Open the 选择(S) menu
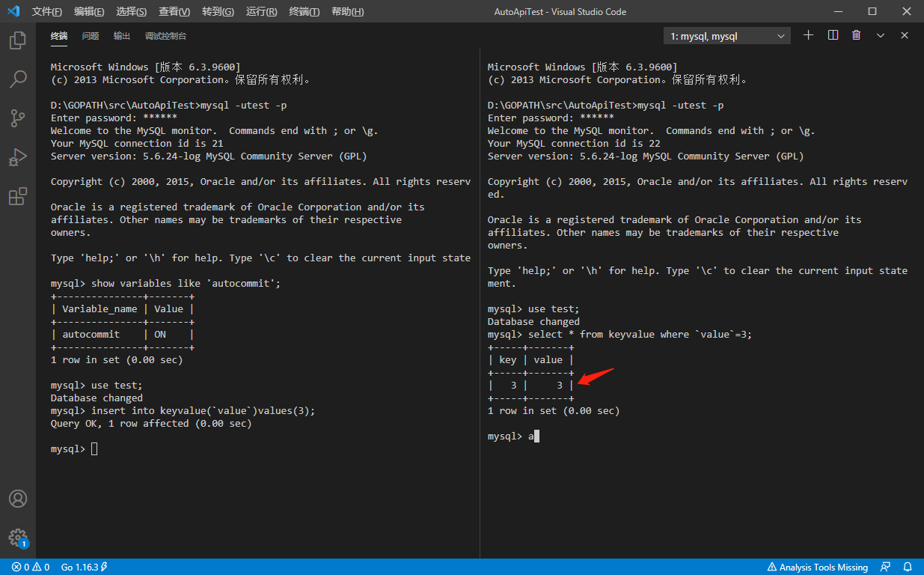Viewport: 924px width, 575px height. (132, 11)
